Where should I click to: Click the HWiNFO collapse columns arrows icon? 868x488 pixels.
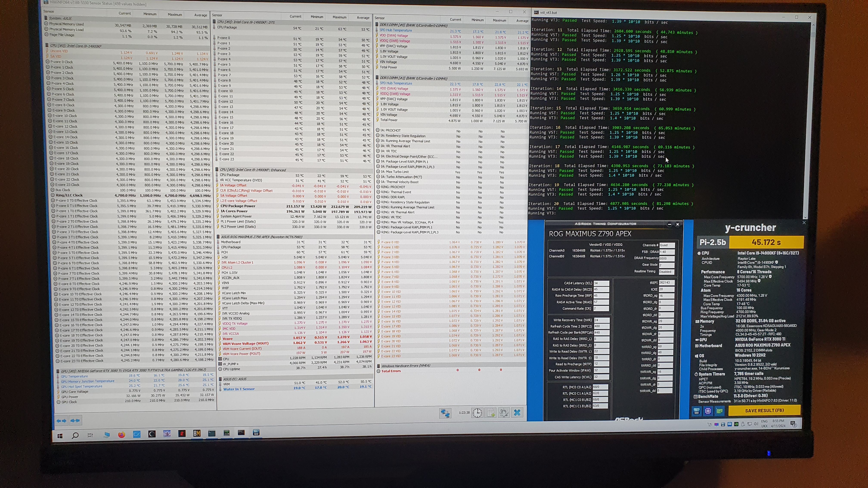tap(75, 420)
